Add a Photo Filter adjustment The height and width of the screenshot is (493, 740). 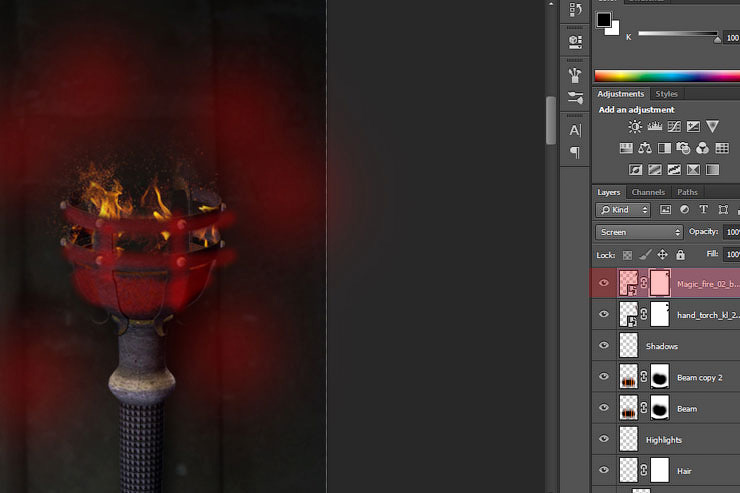(683, 148)
